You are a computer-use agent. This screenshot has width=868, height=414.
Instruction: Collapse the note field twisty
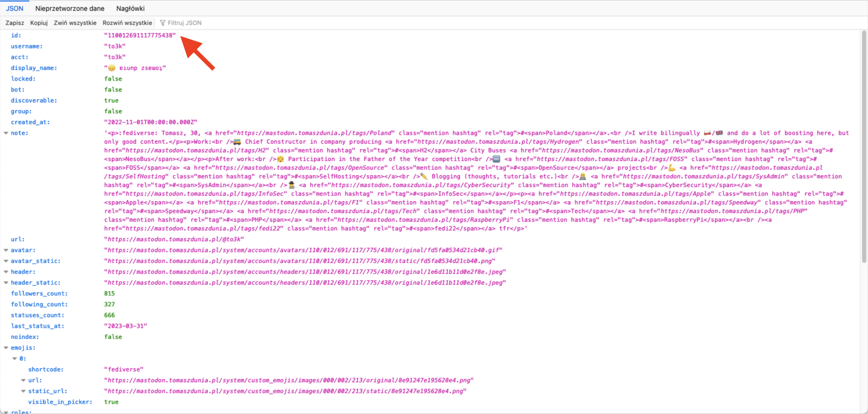(x=6, y=133)
